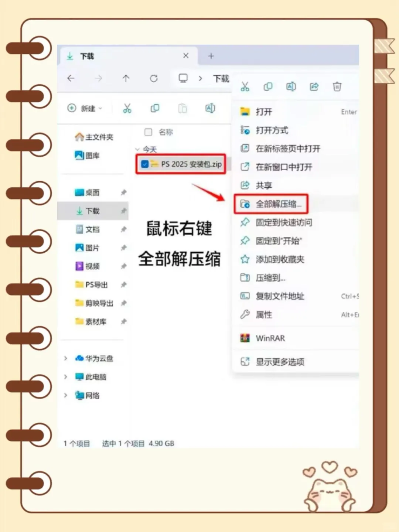The width and height of the screenshot is (399, 532).
Task: Select 属性 in the context menu
Action: 264,314
